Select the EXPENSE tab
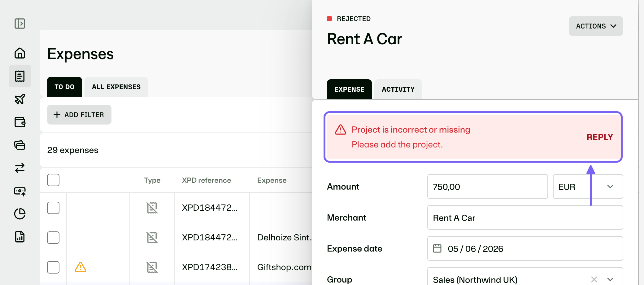The image size is (644, 285). (x=349, y=89)
